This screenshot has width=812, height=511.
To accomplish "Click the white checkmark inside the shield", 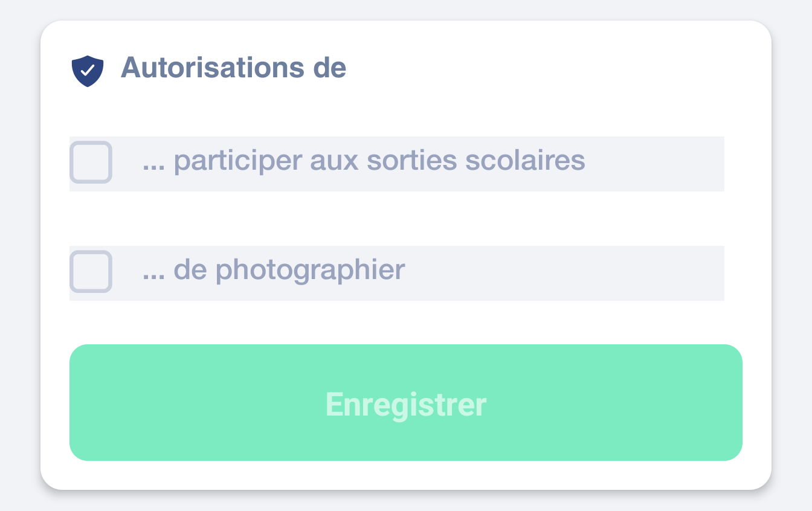I will pyautogui.click(x=88, y=70).
